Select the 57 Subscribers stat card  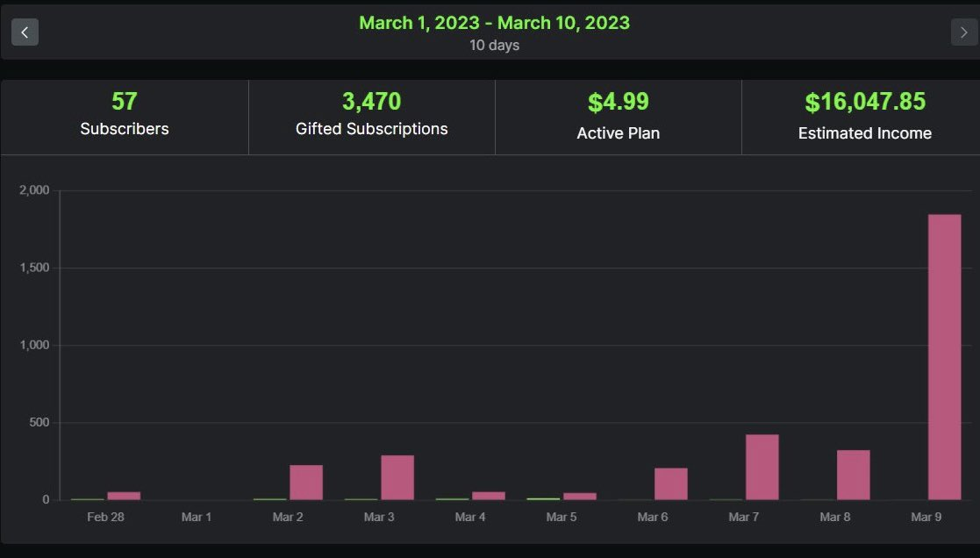[125, 115]
